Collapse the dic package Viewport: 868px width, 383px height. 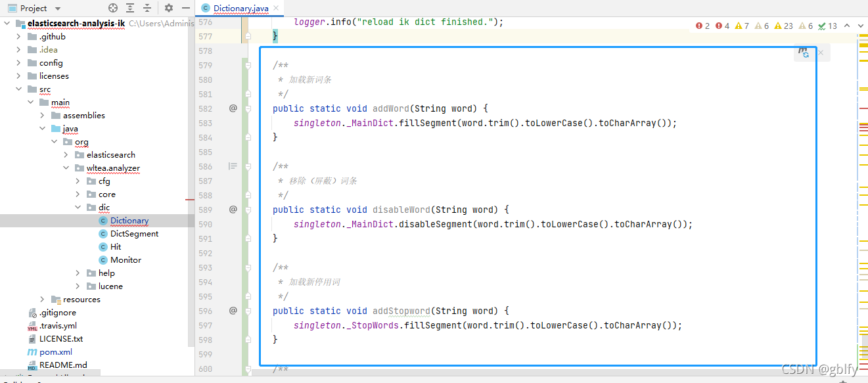(x=78, y=208)
